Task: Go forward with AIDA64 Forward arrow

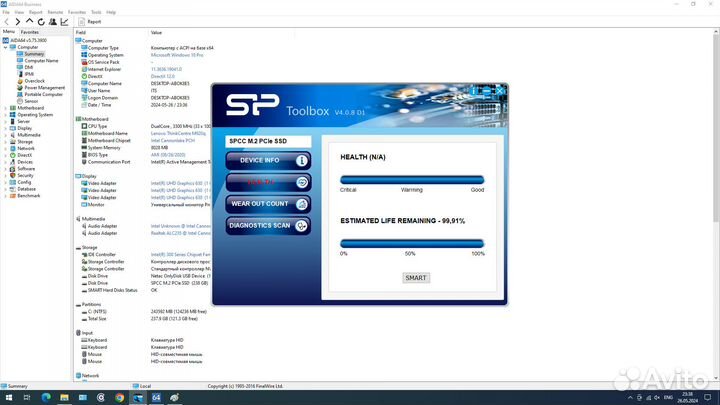Action: coord(17,22)
